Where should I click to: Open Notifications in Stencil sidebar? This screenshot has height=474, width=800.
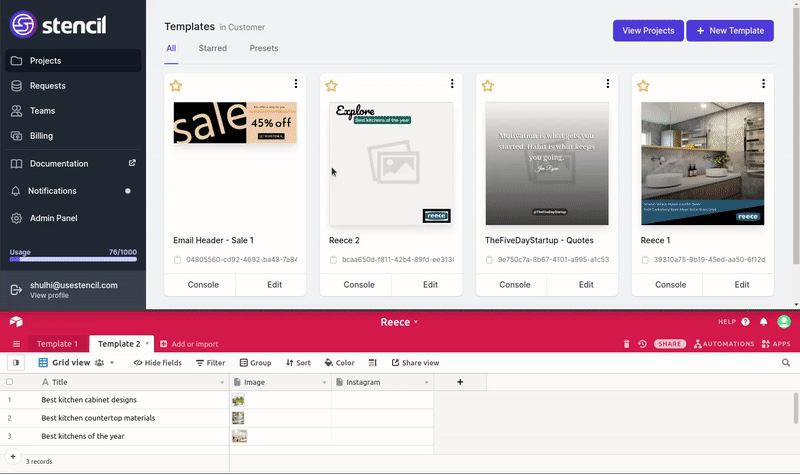73,191
